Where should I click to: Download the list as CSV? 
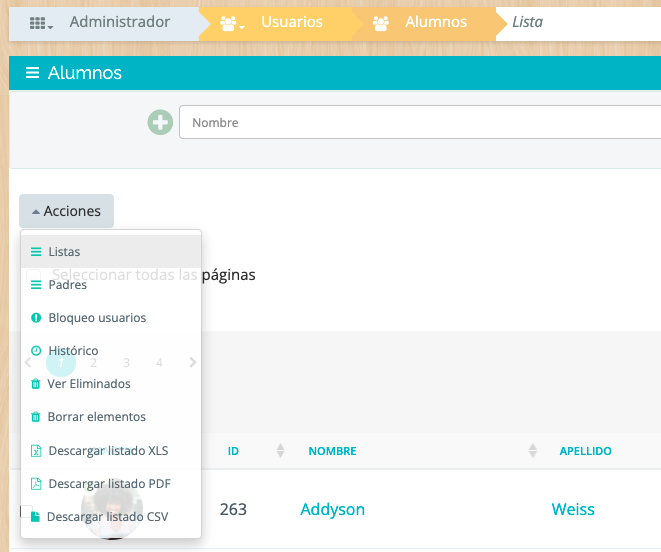111,517
